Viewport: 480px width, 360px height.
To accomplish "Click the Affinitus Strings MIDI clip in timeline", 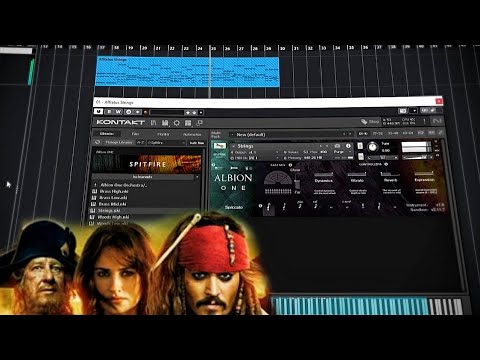I will 187,72.
